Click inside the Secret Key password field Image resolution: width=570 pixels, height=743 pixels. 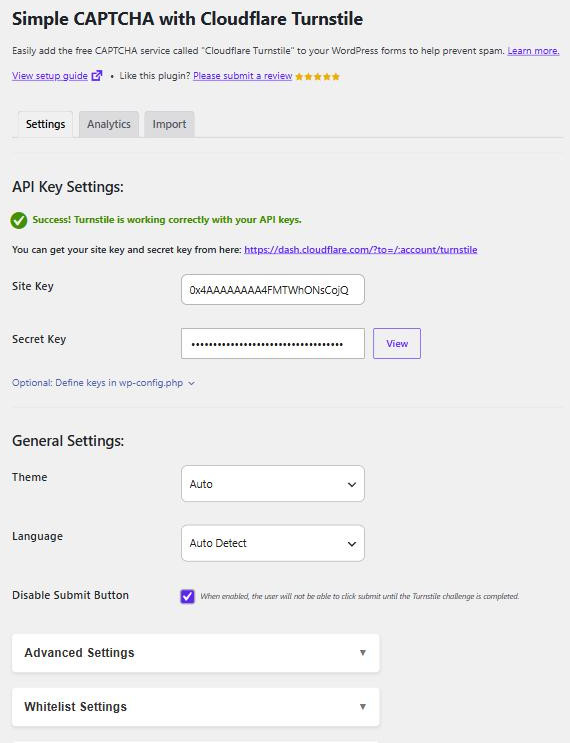coord(273,344)
